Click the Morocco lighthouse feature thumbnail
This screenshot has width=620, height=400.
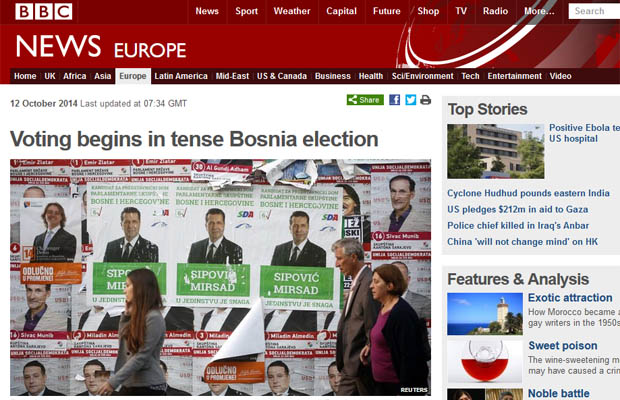[x=485, y=314]
